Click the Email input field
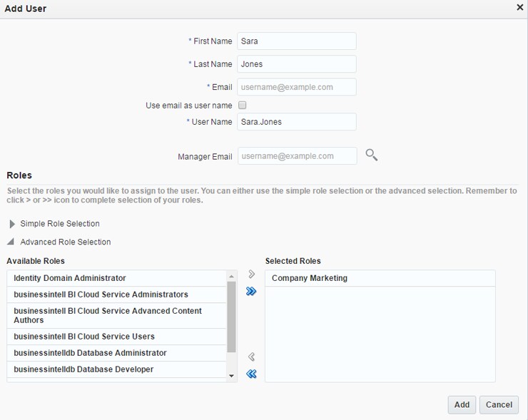This screenshot has height=420, width=528. point(296,87)
